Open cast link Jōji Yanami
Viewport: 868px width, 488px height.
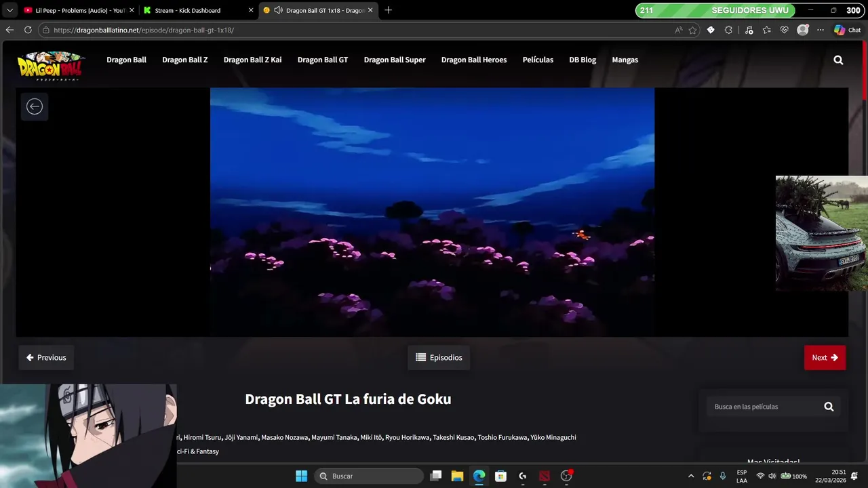pyautogui.click(x=241, y=437)
